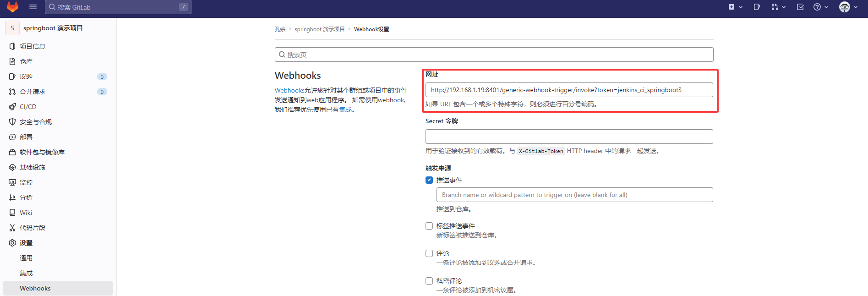Expand the create new plus dropdown
The width and height of the screenshot is (868, 296).
coord(735,7)
